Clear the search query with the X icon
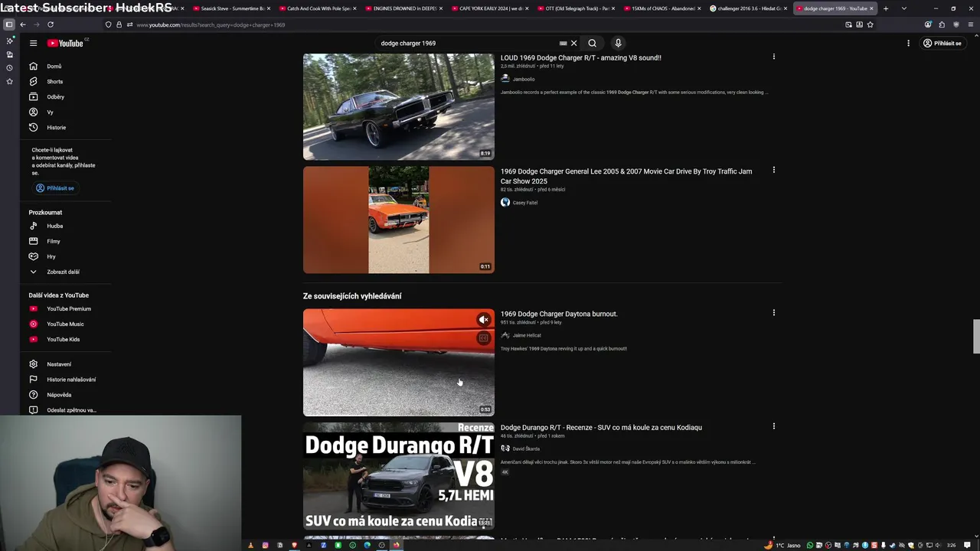This screenshot has height=551, width=980. [573, 43]
